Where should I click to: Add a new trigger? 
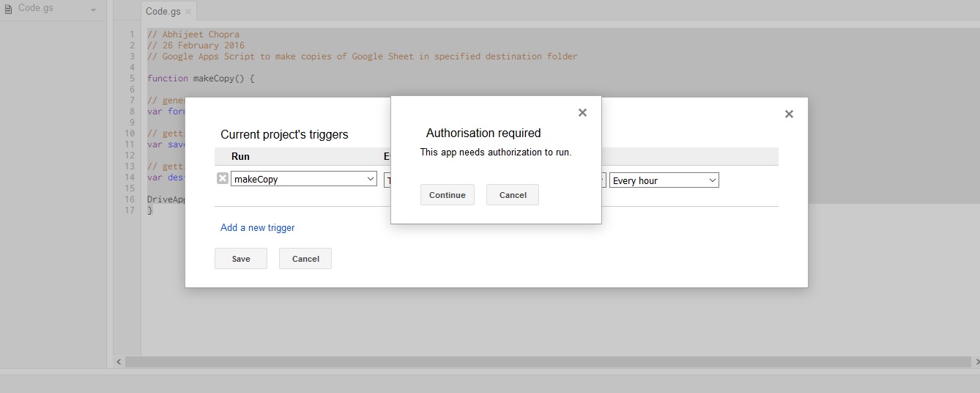click(257, 228)
